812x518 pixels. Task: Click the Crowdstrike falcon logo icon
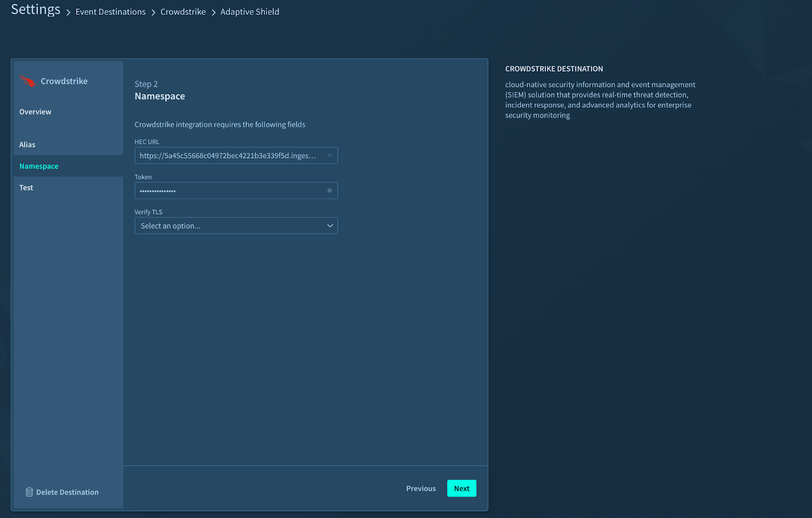click(x=28, y=81)
